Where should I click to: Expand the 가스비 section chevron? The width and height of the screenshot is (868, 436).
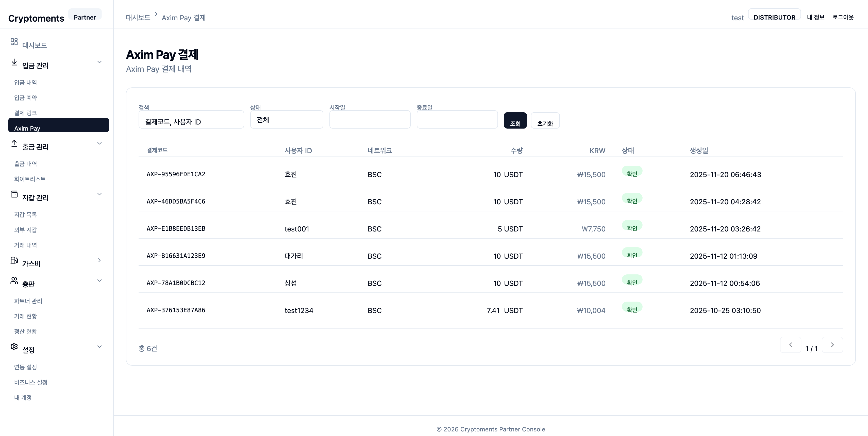pyautogui.click(x=99, y=260)
